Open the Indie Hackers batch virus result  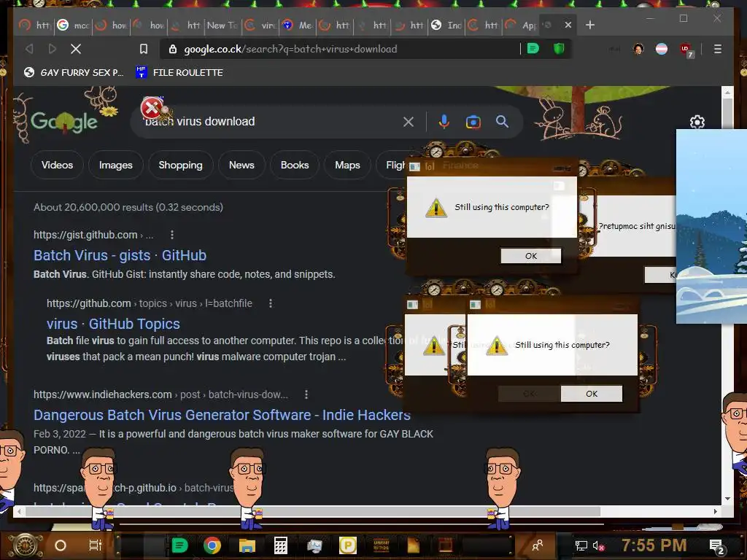click(222, 415)
